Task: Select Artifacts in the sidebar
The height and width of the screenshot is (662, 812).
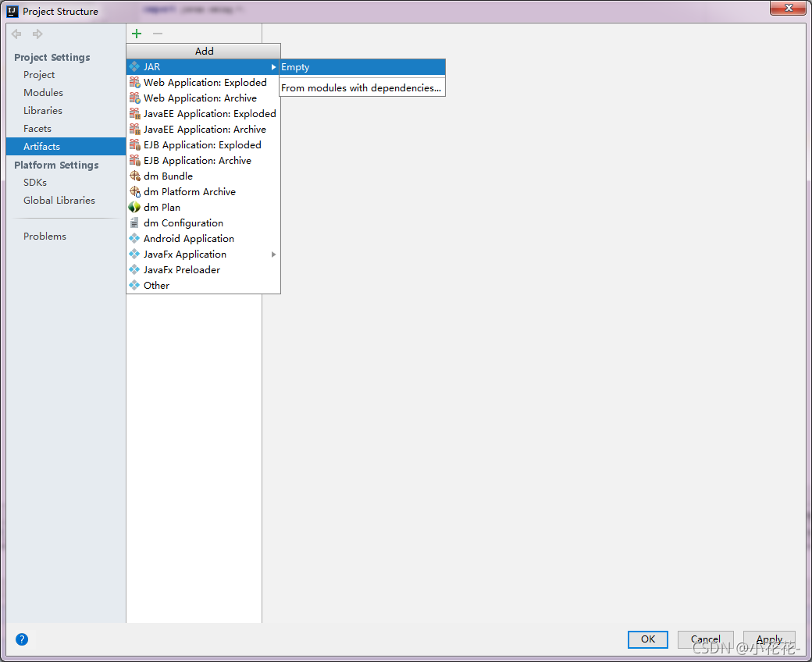Action: [66, 147]
